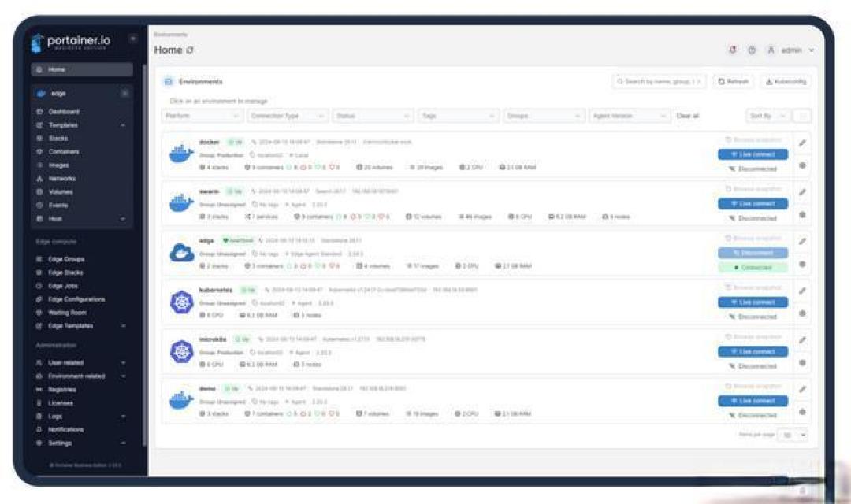Click the Kubeconfig download button
The height and width of the screenshot is (504, 851).
(786, 81)
